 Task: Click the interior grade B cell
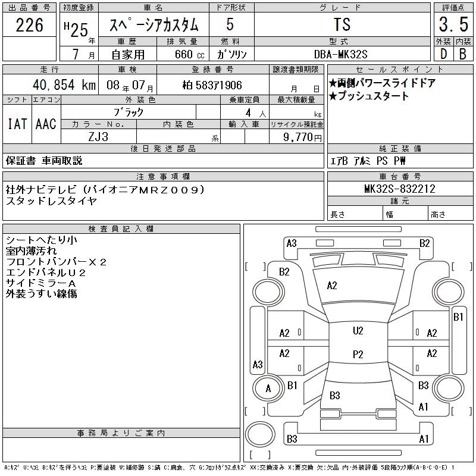[x=464, y=54]
